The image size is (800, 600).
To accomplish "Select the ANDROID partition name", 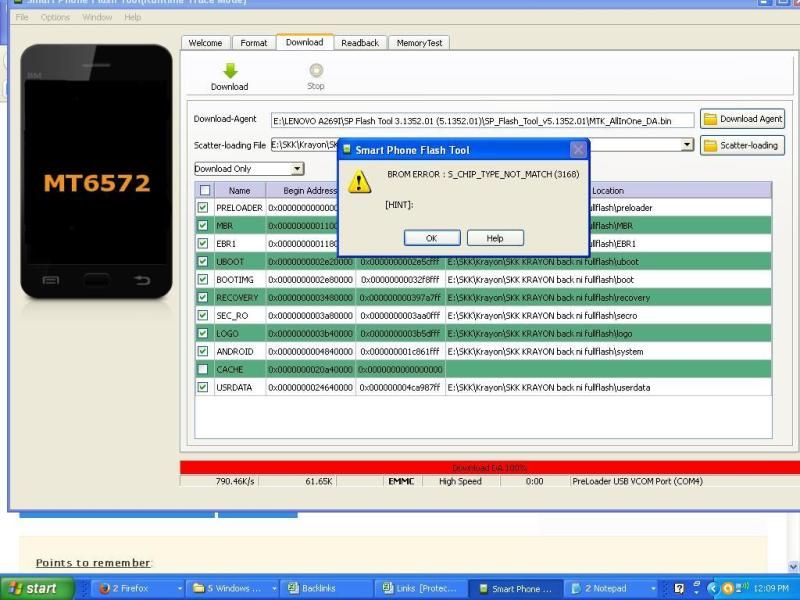I will click(x=235, y=352).
